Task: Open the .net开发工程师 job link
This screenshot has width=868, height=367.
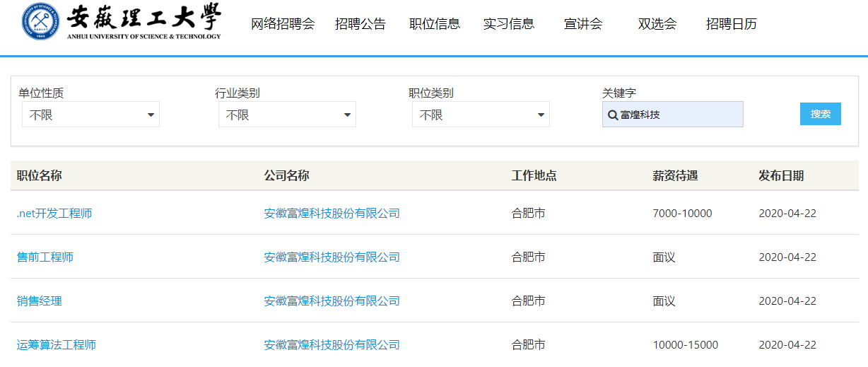Action: [54, 214]
